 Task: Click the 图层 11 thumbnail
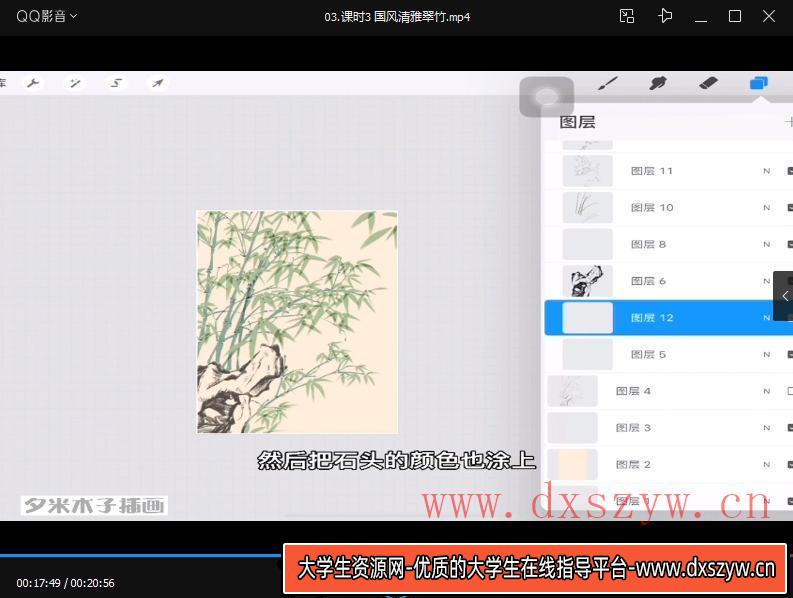[588, 171]
